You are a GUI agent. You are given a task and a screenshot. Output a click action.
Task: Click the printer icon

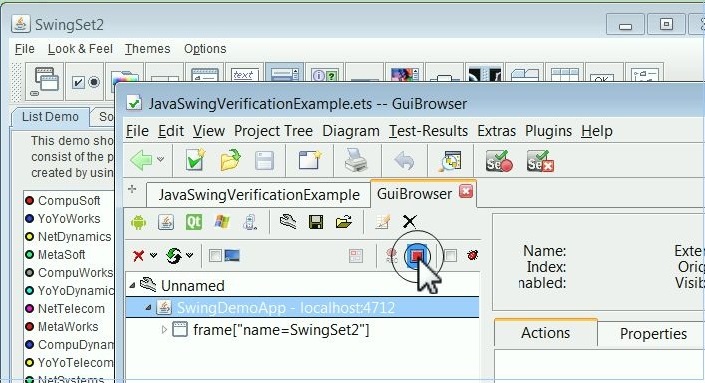pyautogui.click(x=356, y=160)
